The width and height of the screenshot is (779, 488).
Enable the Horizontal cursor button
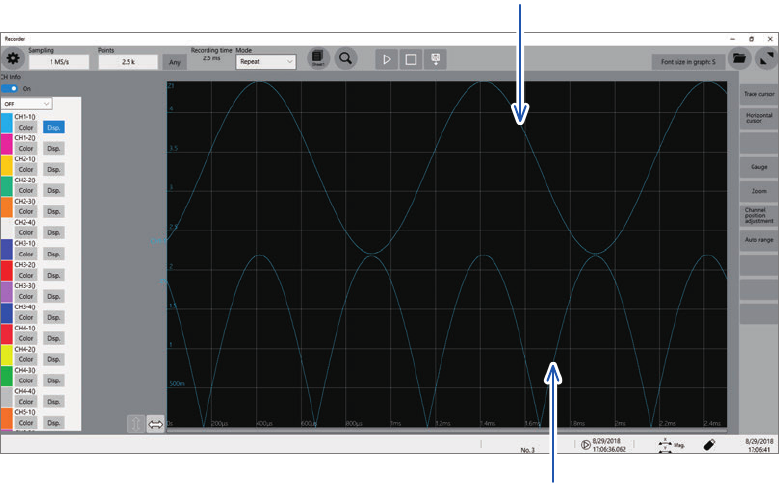tap(759, 118)
